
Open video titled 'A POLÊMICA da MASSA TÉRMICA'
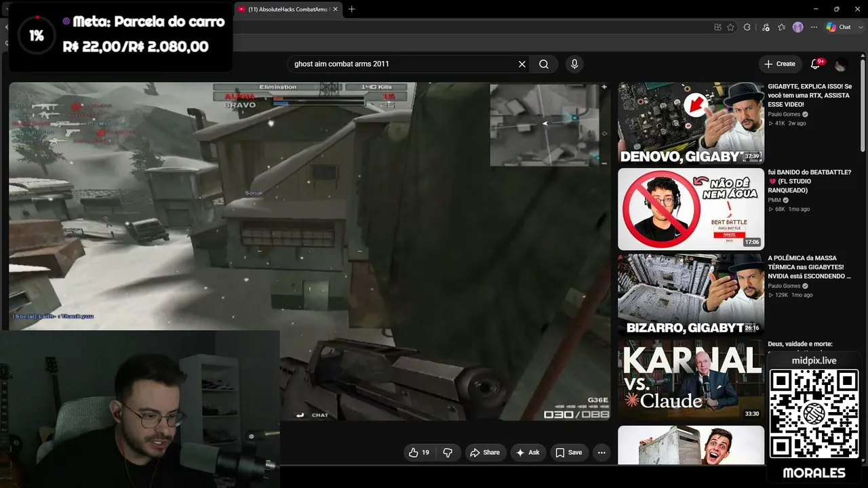(810, 267)
